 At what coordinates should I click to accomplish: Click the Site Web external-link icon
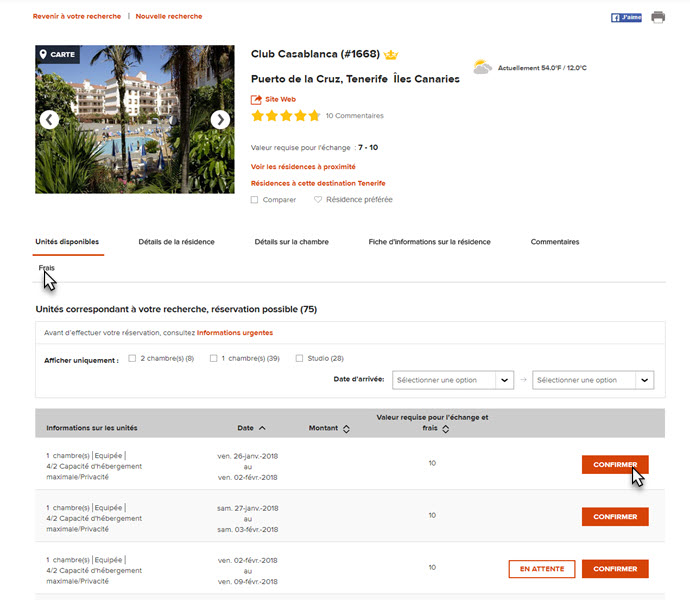coord(256,99)
